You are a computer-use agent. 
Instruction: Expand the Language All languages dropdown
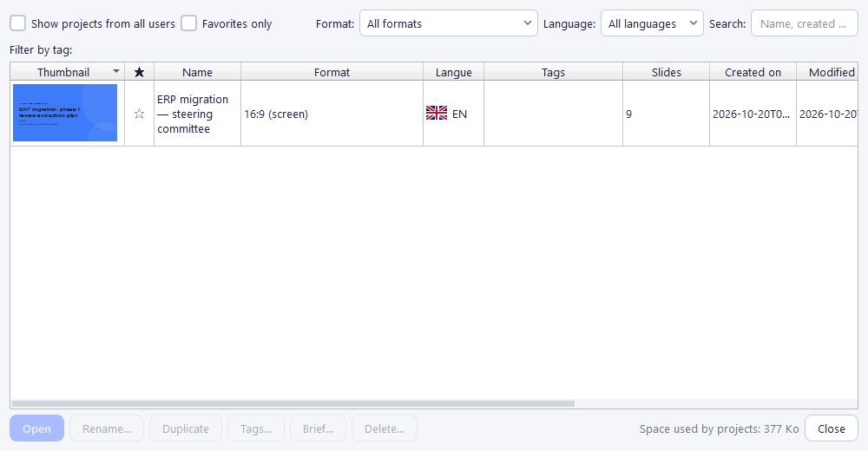652,23
